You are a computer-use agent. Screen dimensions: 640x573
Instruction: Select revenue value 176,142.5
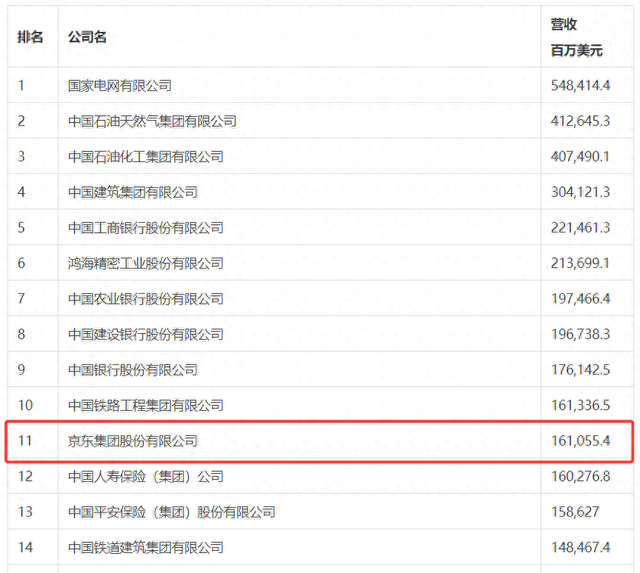point(580,369)
